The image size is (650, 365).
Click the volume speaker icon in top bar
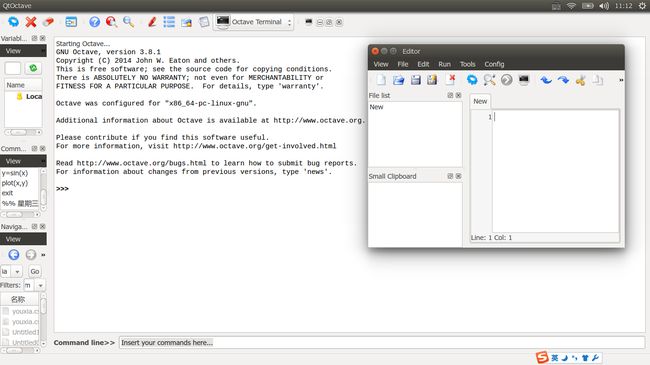[604, 6]
